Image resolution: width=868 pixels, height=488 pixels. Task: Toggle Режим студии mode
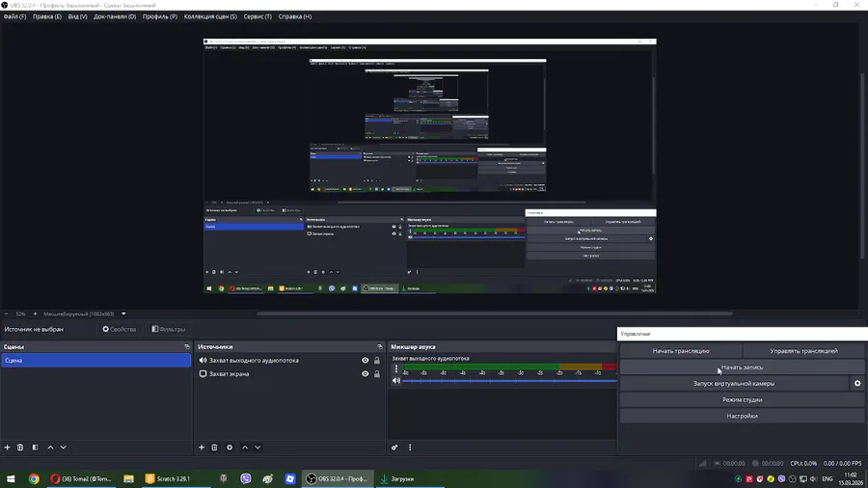[742, 399]
